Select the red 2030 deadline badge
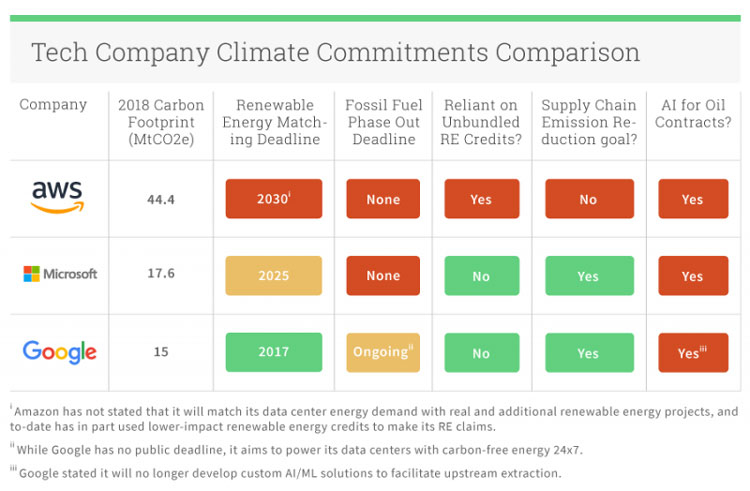The height and width of the screenshot is (491, 750). tap(274, 199)
